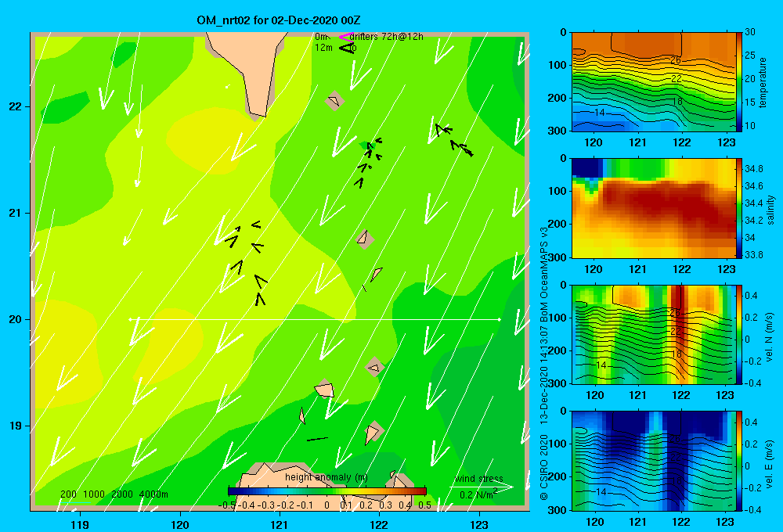Open the eastward velocity section panel
783x532 pixels.
[x=653, y=461]
